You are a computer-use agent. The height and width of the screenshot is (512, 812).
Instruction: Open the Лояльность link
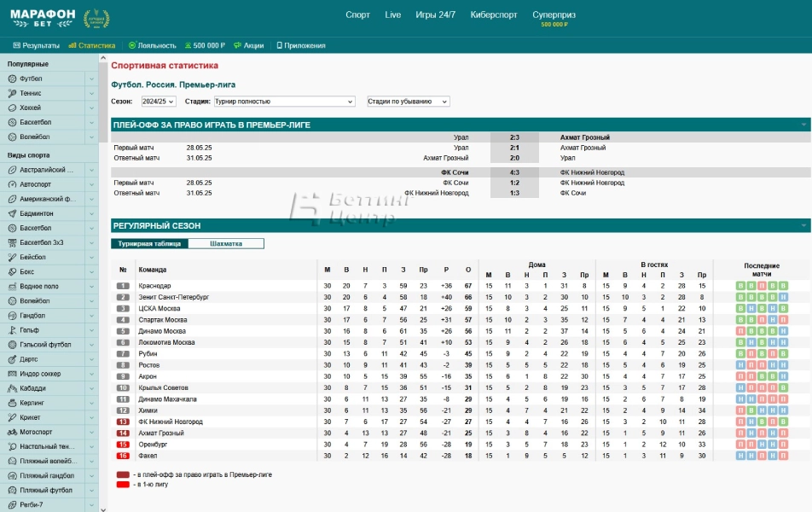pyautogui.click(x=152, y=45)
